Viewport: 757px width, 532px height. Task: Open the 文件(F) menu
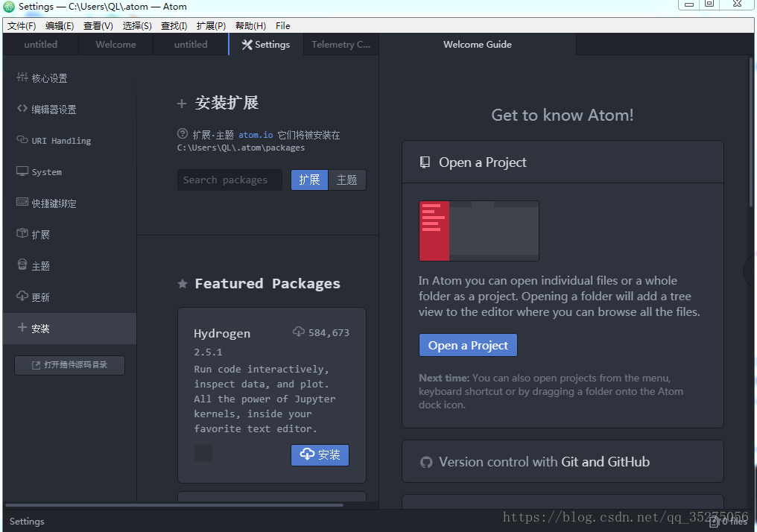coord(22,25)
